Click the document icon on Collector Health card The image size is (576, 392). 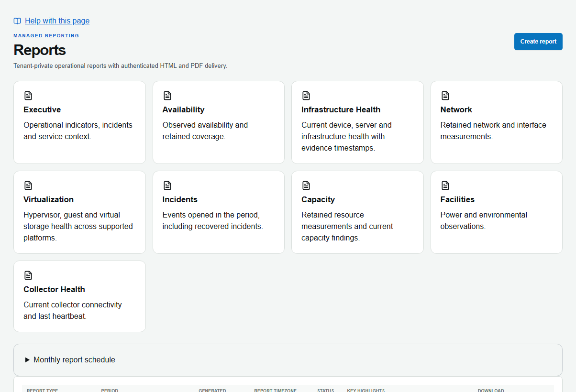coord(28,275)
